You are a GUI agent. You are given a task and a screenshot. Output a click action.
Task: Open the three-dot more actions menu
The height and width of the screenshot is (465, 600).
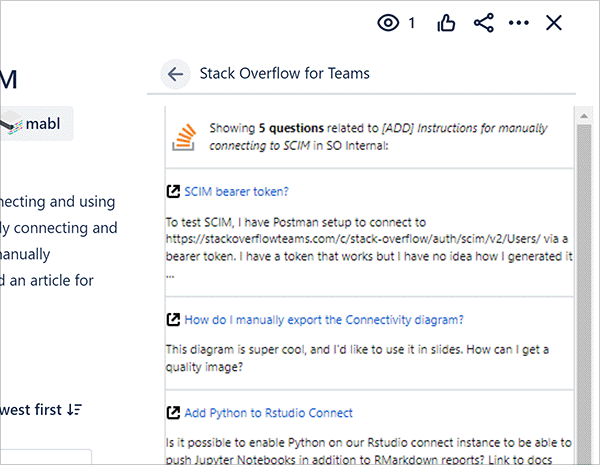click(x=518, y=23)
